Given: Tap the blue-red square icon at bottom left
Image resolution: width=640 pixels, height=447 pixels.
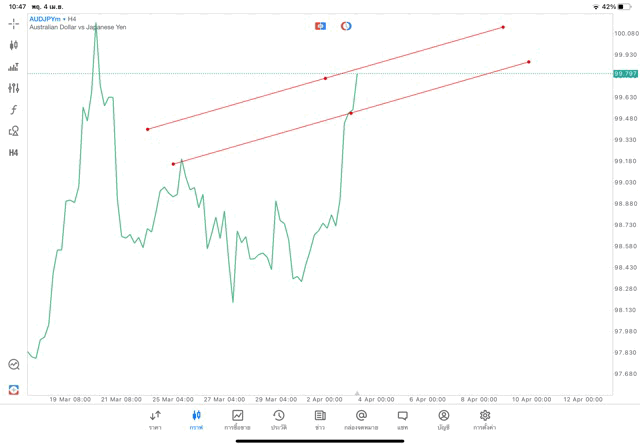Looking at the screenshot, I should (x=14, y=389).
